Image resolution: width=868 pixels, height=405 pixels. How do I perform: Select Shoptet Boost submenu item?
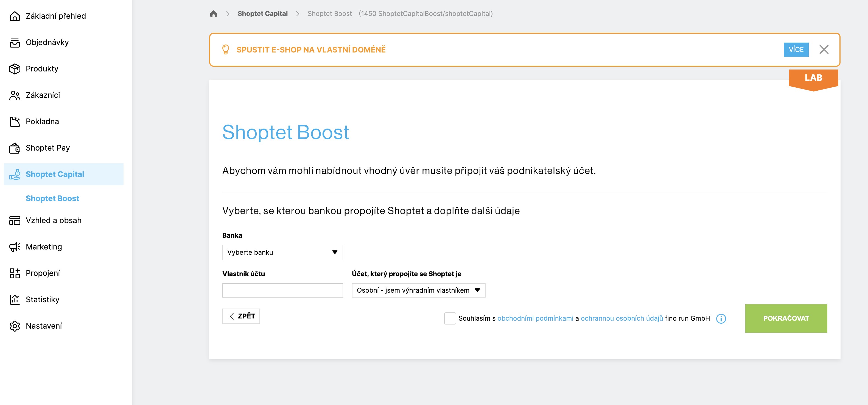(x=52, y=198)
